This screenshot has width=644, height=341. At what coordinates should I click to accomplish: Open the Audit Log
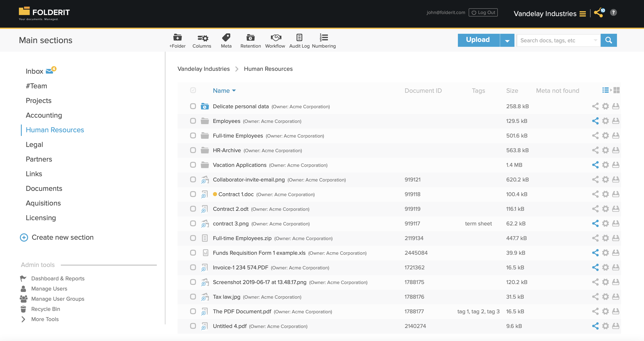point(299,38)
